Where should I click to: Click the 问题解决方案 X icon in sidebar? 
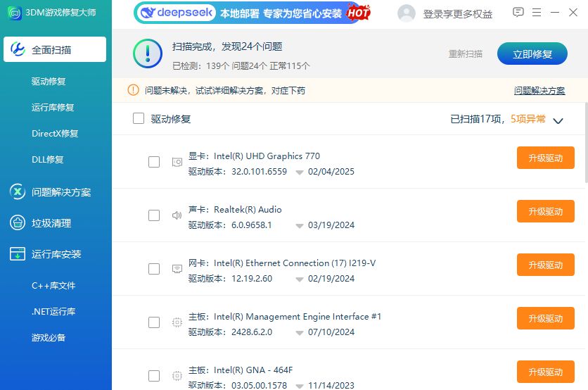tap(18, 191)
